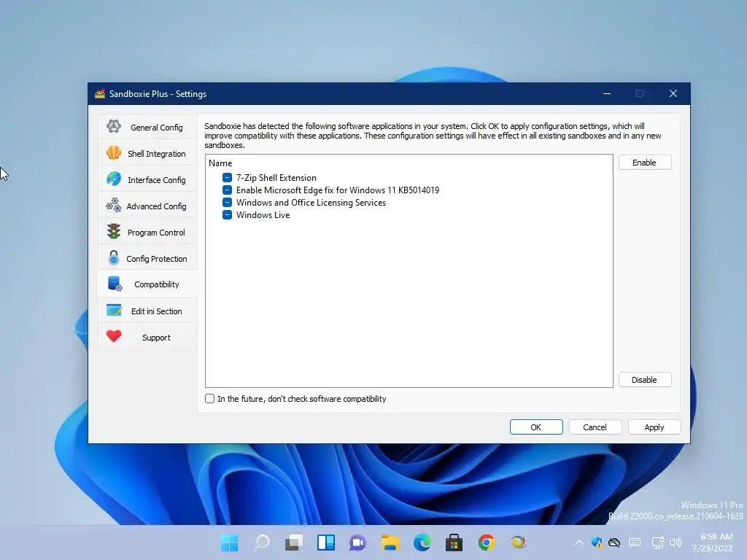Image resolution: width=747 pixels, height=560 pixels.
Task: Click the Cancel button
Action: [595, 427]
